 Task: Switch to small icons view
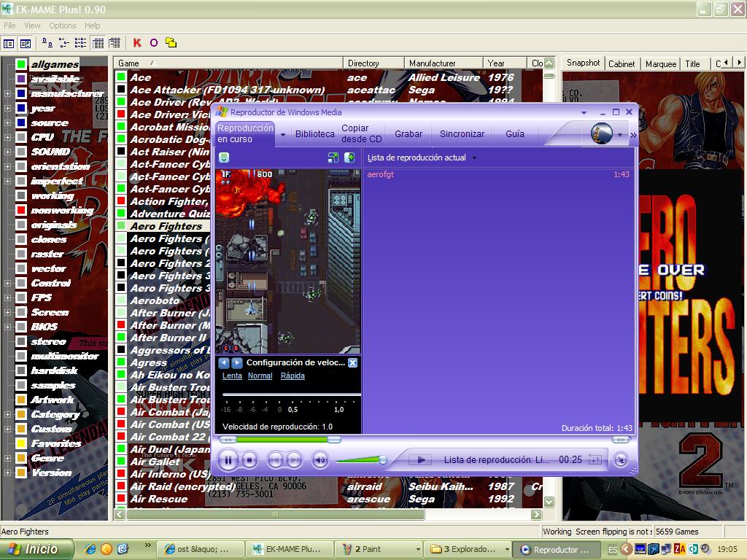click(x=64, y=43)
